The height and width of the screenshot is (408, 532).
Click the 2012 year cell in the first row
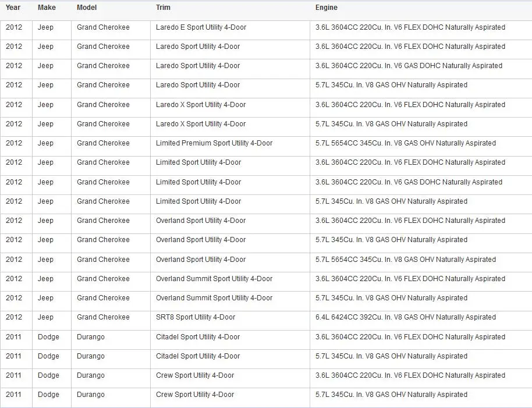point(16,30)
